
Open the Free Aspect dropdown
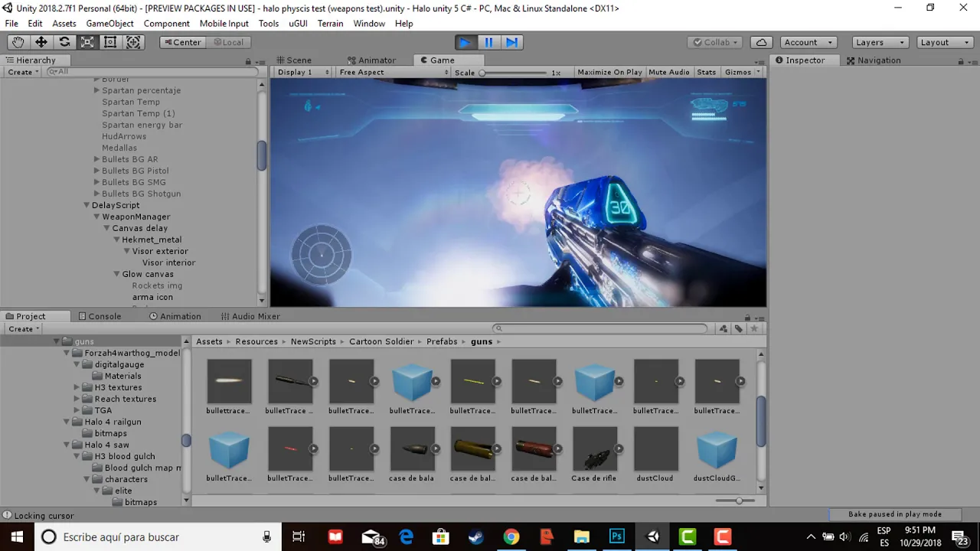coord(393,72)
